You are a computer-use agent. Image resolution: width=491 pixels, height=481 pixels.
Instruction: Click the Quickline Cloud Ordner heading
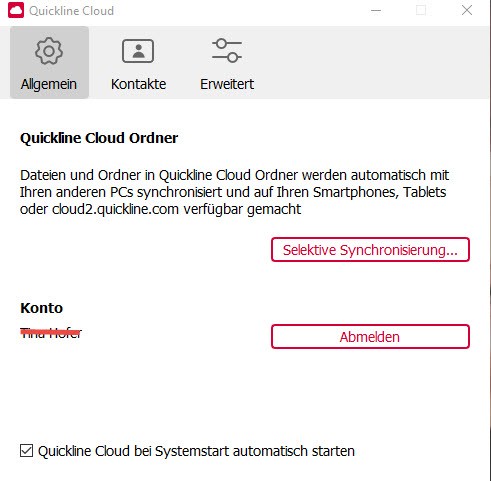[99, 138]
